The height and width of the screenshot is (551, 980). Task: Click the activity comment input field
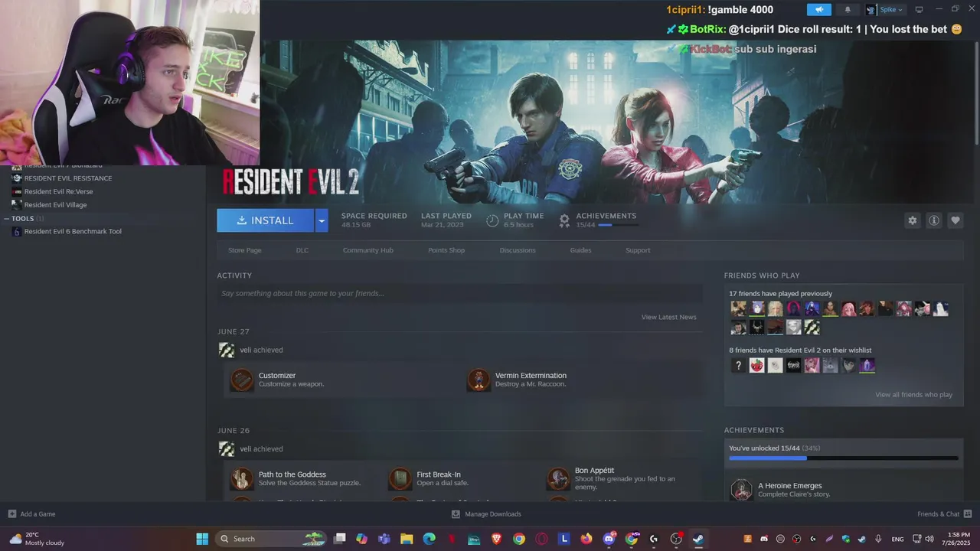click(x=459, y=293)
